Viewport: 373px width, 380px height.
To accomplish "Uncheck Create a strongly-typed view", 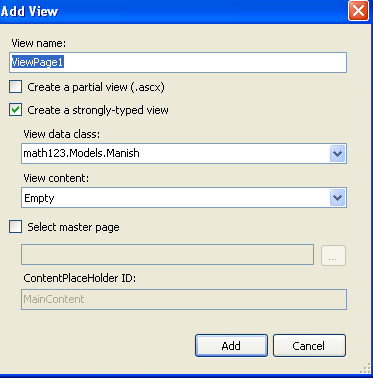I will [x=16, y=110].
